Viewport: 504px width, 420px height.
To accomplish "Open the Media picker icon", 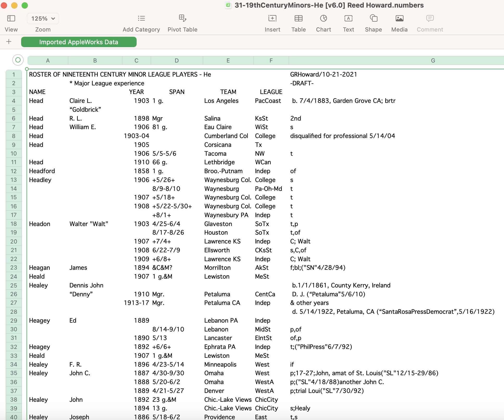I will tap(399, 18).
